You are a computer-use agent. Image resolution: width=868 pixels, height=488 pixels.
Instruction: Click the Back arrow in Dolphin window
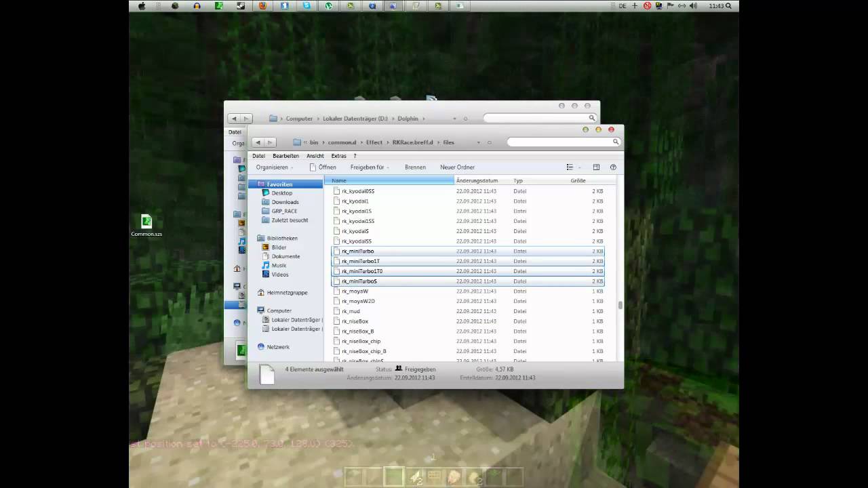(x=235, y=119)
